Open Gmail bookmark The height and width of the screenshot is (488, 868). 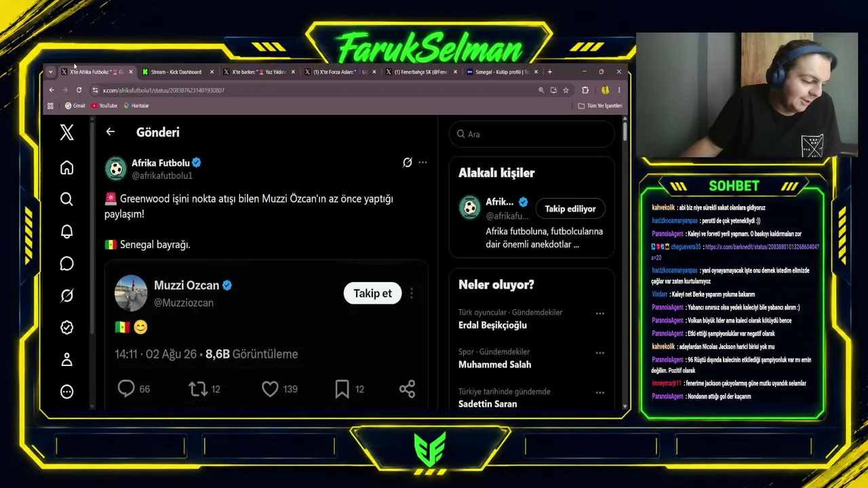(x=75, y=106)
